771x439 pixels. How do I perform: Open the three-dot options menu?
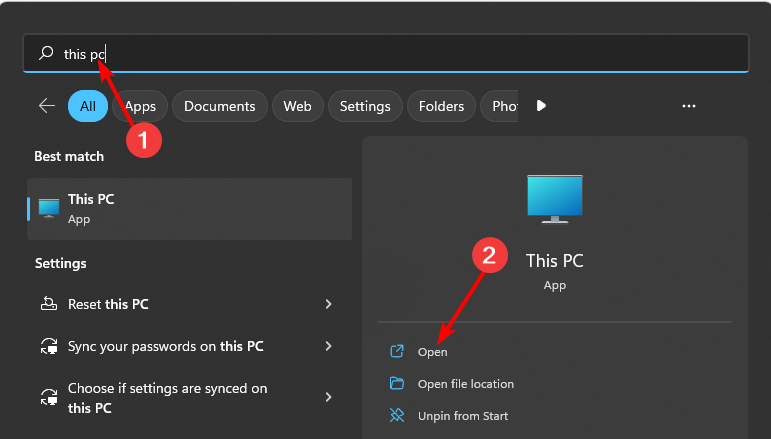coord(689,106)
